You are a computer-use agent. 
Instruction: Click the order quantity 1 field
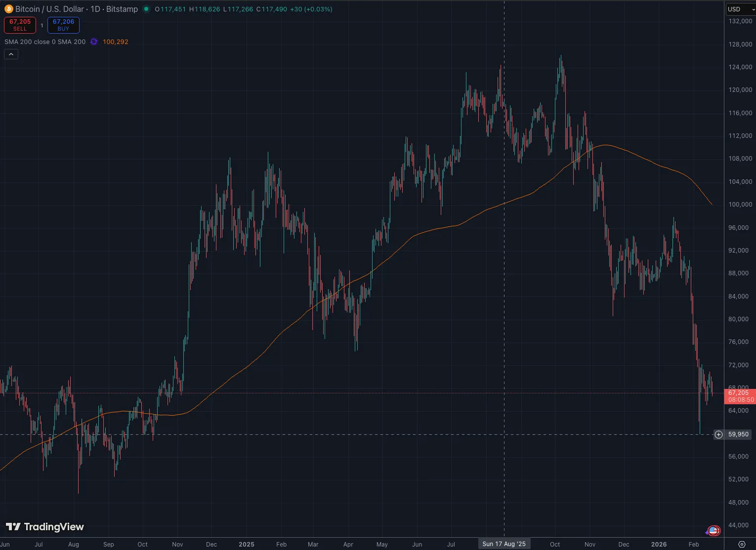click(42, 25)
